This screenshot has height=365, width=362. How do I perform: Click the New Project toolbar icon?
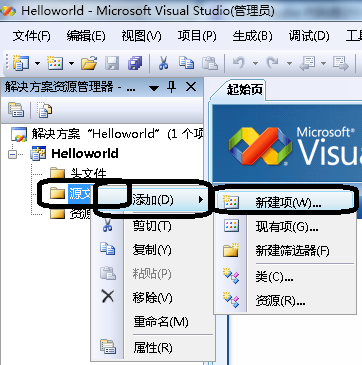click(x=21, y=63)
